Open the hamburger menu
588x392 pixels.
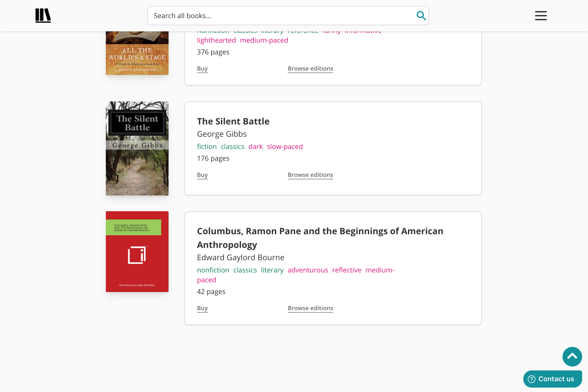click(541, 15)
